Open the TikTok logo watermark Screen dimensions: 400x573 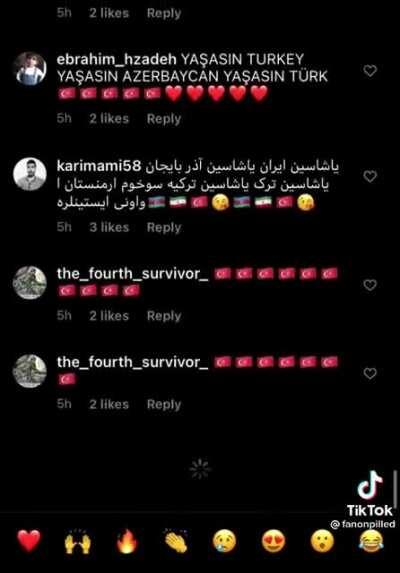[x=370, y=493]
